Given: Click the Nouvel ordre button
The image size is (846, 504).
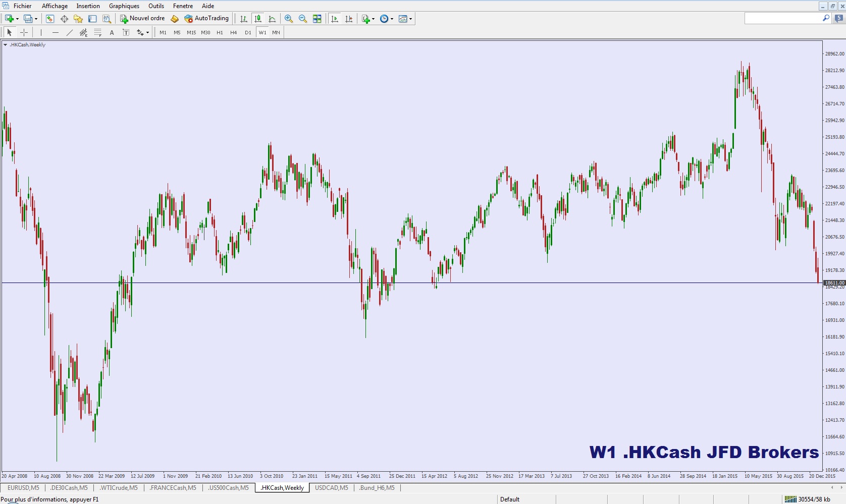Looking at the screenshot, I should 142,19.
